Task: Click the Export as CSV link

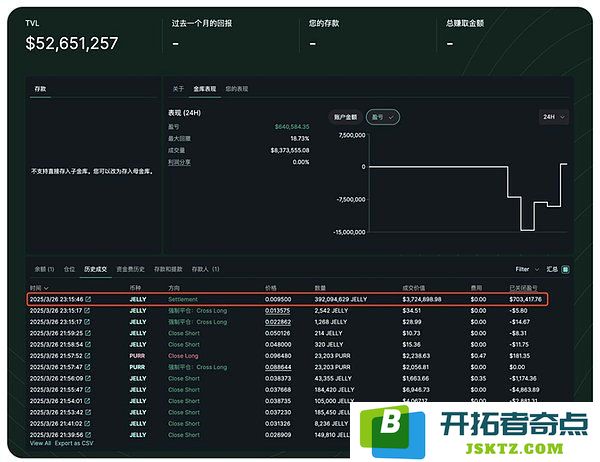Action: click(74, 443)
